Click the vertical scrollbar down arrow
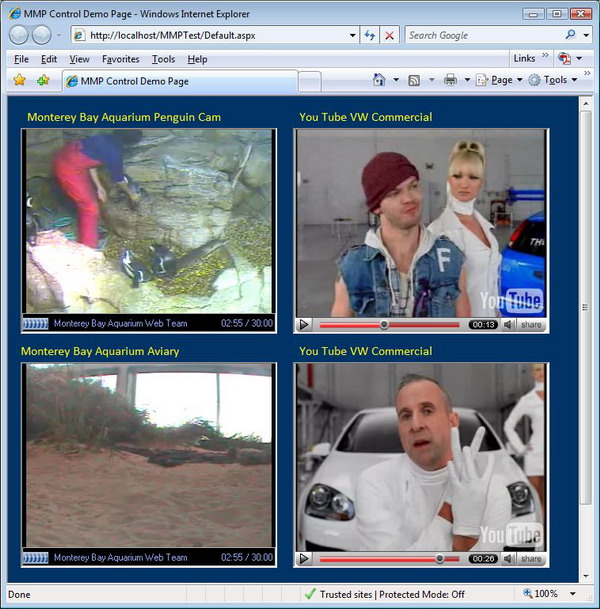Screen dimensions: 600x609 pyautogui.click(x=586, y=576)
